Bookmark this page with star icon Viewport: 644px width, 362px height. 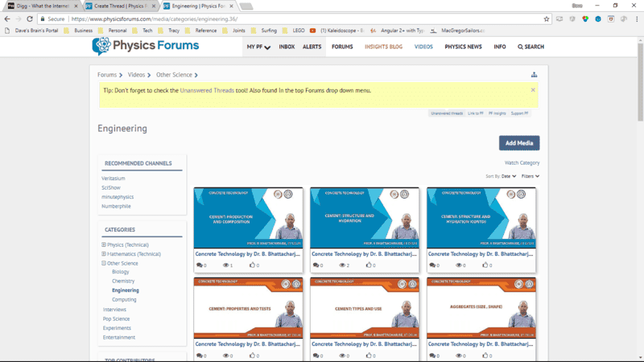(547, 19)
